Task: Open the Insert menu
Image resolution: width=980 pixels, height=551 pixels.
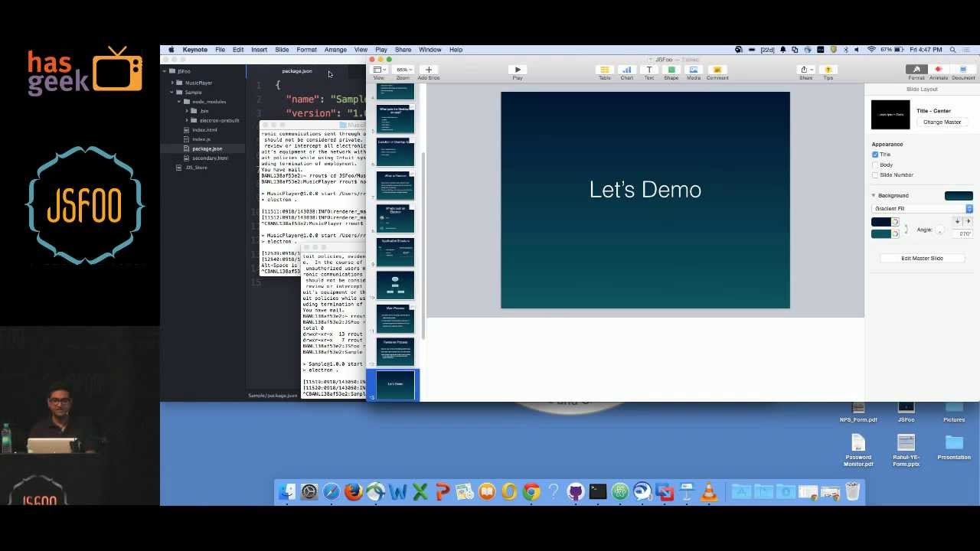Action: (259, 50)
